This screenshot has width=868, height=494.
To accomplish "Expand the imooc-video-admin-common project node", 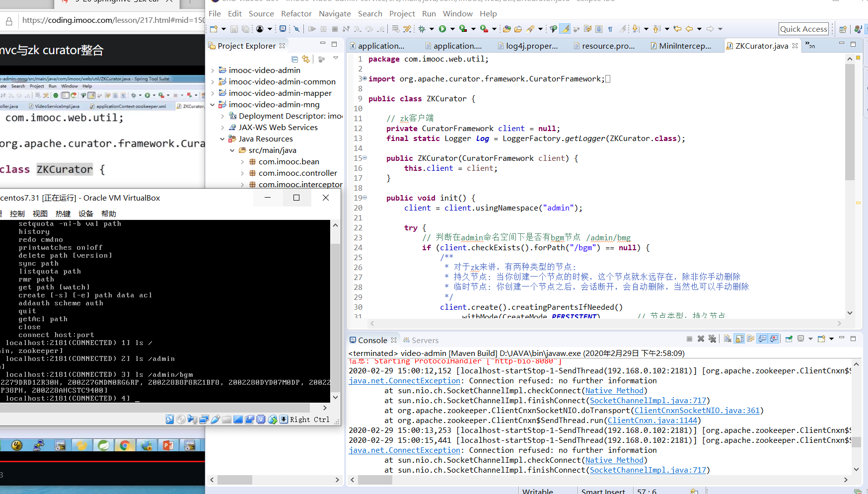I will (213, 82).
